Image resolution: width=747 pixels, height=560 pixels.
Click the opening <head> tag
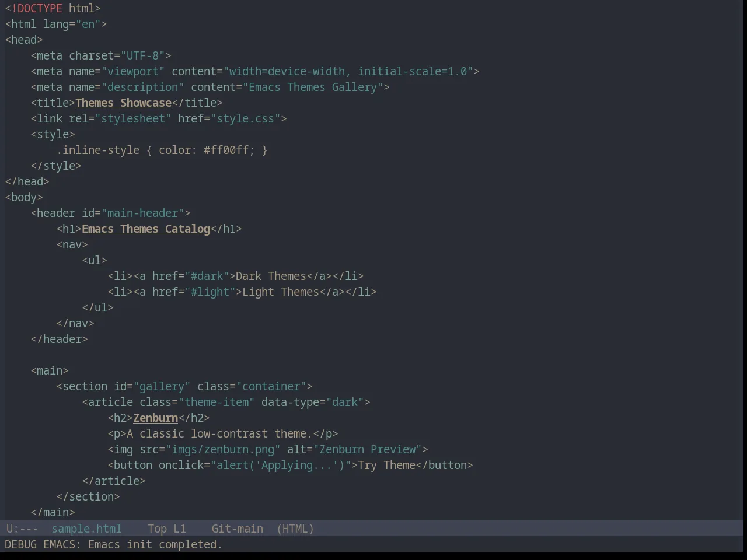pos(24,40)
